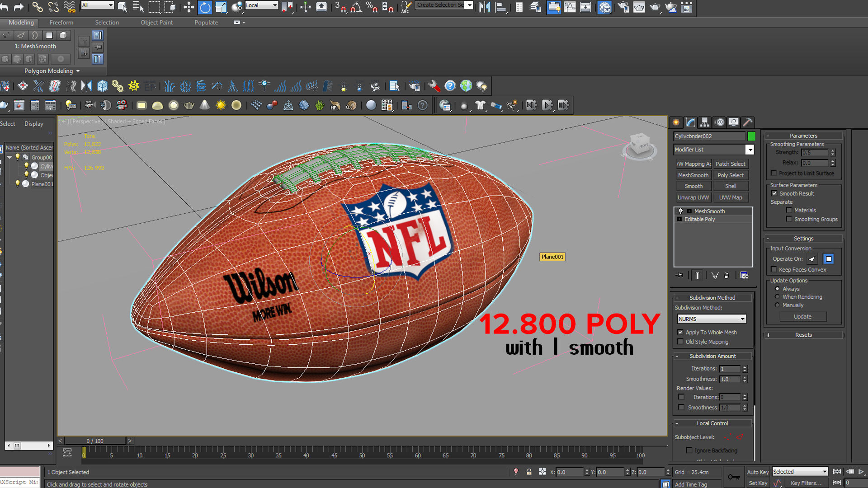
Task: Enable Ignore Backfacing checkbox
Action: [x=689, y=450]
